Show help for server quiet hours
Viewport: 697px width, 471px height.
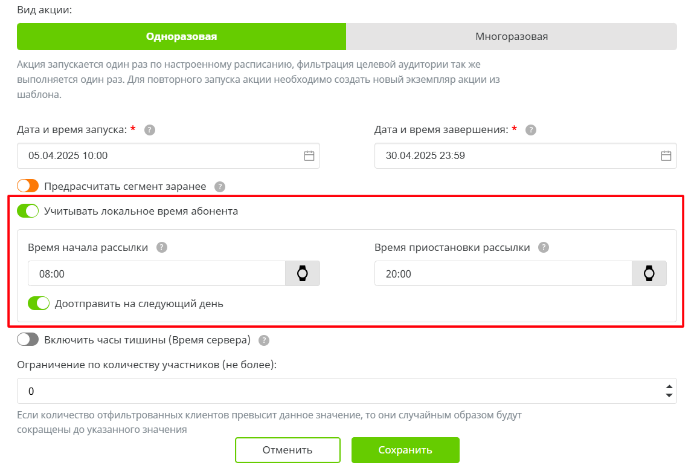[264, 340]
